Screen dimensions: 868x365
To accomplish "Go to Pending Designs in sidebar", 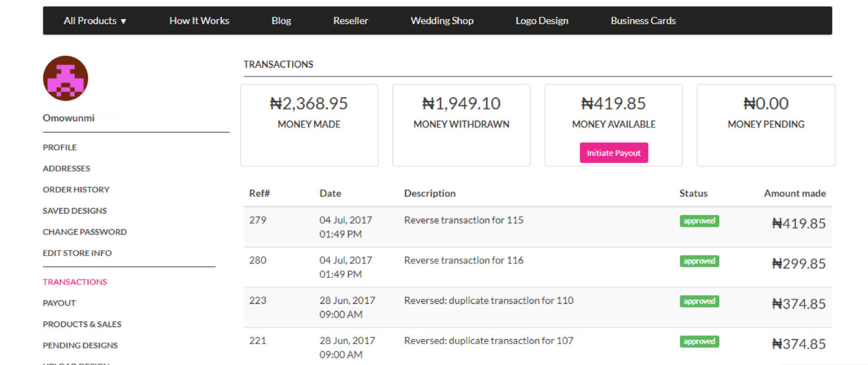I will 80,345.
